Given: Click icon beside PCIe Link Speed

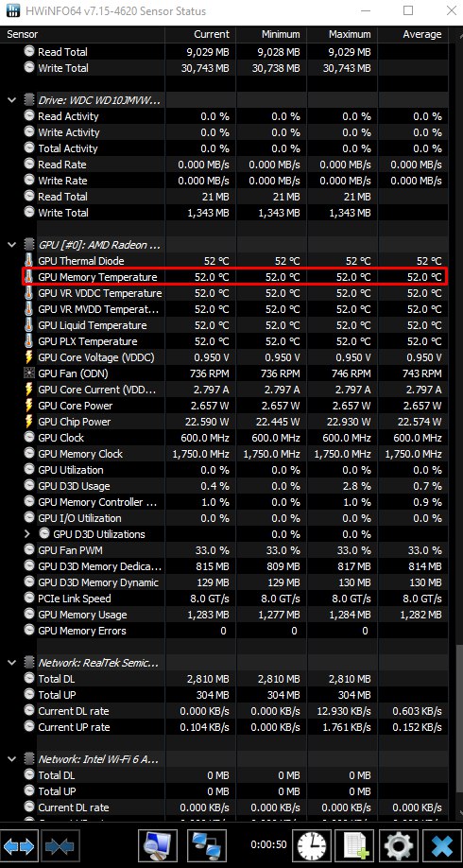Looking at the screenshot, I should click(29, 598).
